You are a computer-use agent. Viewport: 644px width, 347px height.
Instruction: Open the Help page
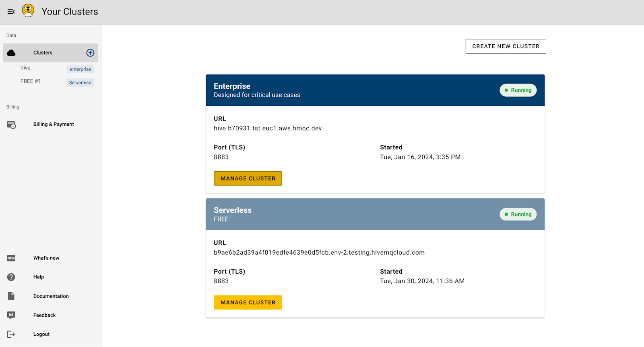(x=39, y=277)
